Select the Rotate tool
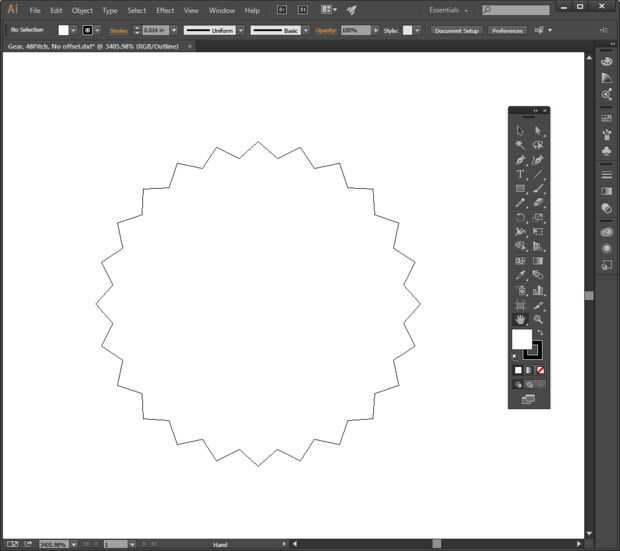This screenshot has width=620, height=551. point(520,217)
